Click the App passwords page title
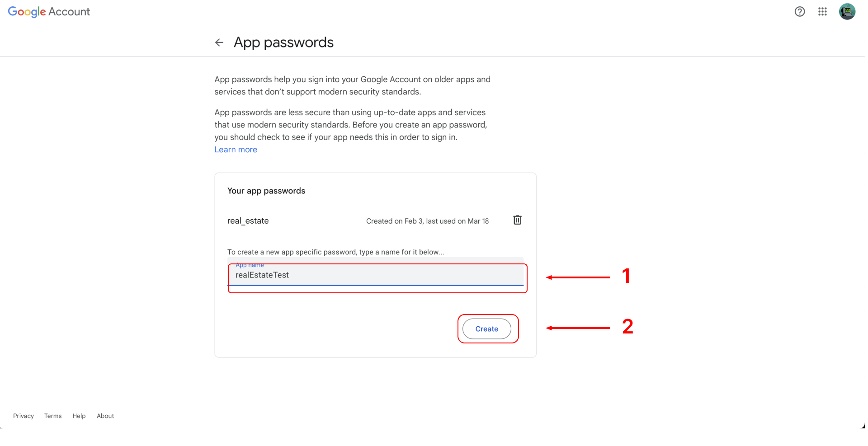Screen dimensions: 868x446 283,42
